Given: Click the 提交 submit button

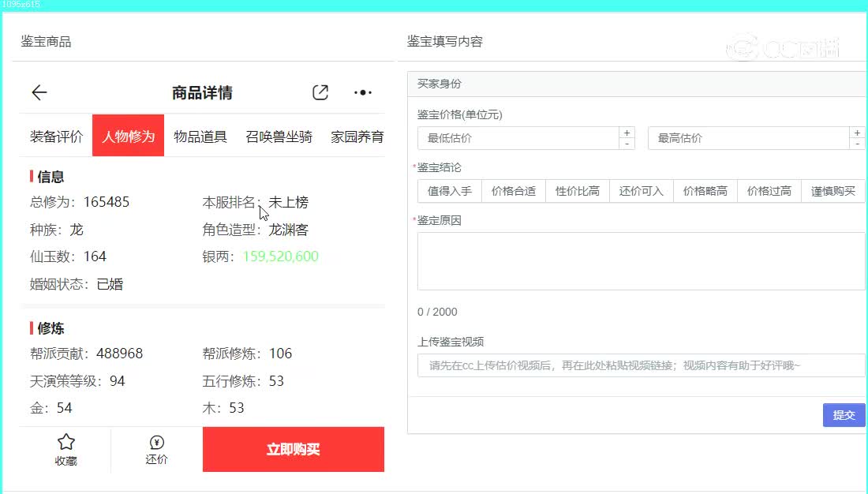Looking at the screenshot, I should (844, 414).
